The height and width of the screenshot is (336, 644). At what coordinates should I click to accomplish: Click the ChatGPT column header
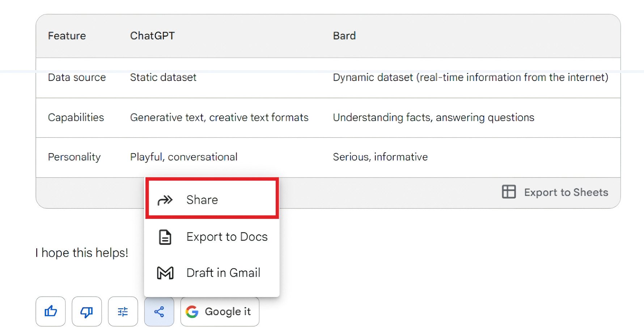[152, 36]
